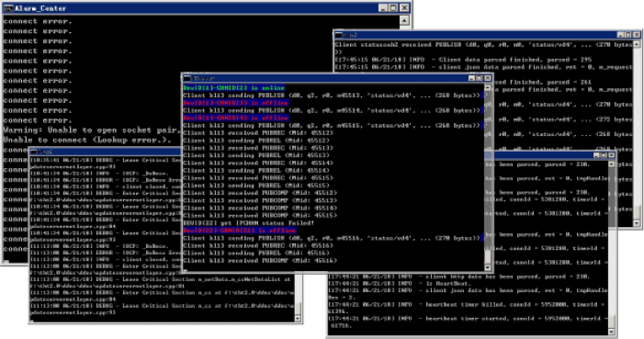This screenshot has width=644, height=339.
Task: Click the 'DevID[22]-CHNID[22] is offline' line
Action: tap(240, 231)
